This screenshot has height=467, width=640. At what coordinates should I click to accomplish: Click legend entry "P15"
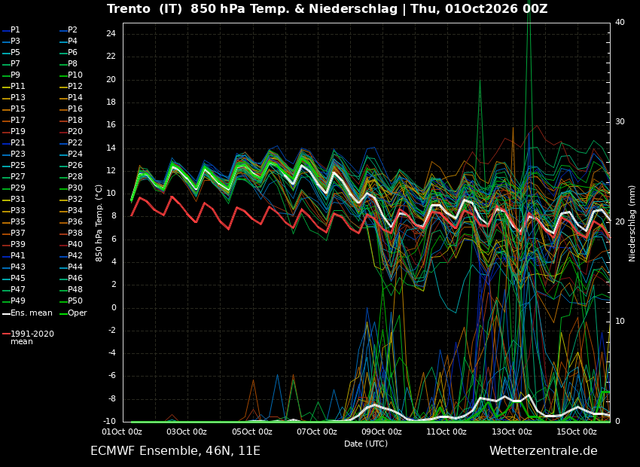click(x=13, y=109)
